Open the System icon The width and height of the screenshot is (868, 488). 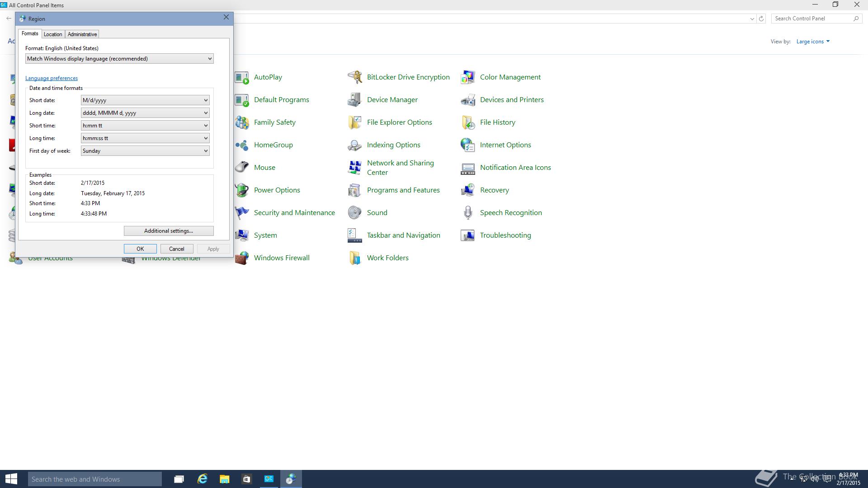tap(242, 235)
